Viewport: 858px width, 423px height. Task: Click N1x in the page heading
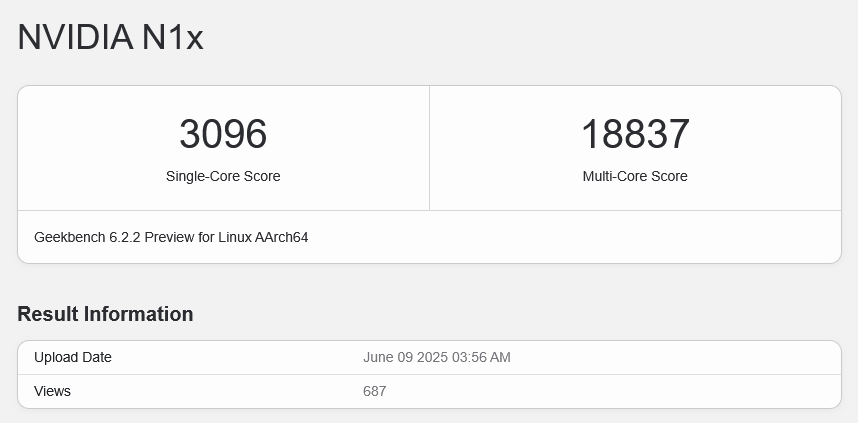click(172, 38)
